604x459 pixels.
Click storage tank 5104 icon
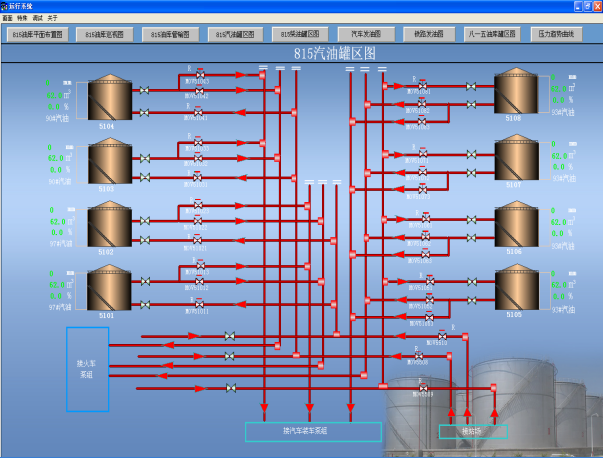point(110,98)
